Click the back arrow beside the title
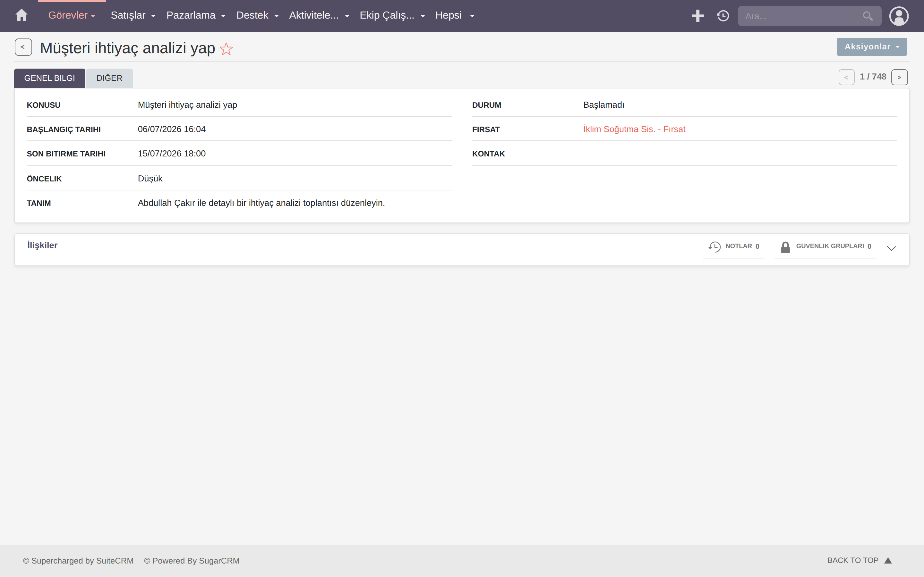 pos(23,47)
